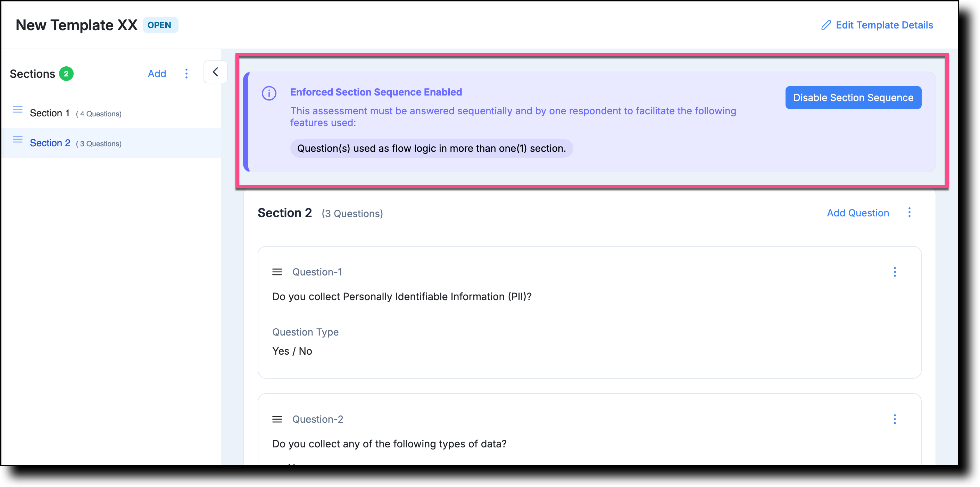Add a new section using Add
This screenshot has height=487, width=980.
[157, 73]
